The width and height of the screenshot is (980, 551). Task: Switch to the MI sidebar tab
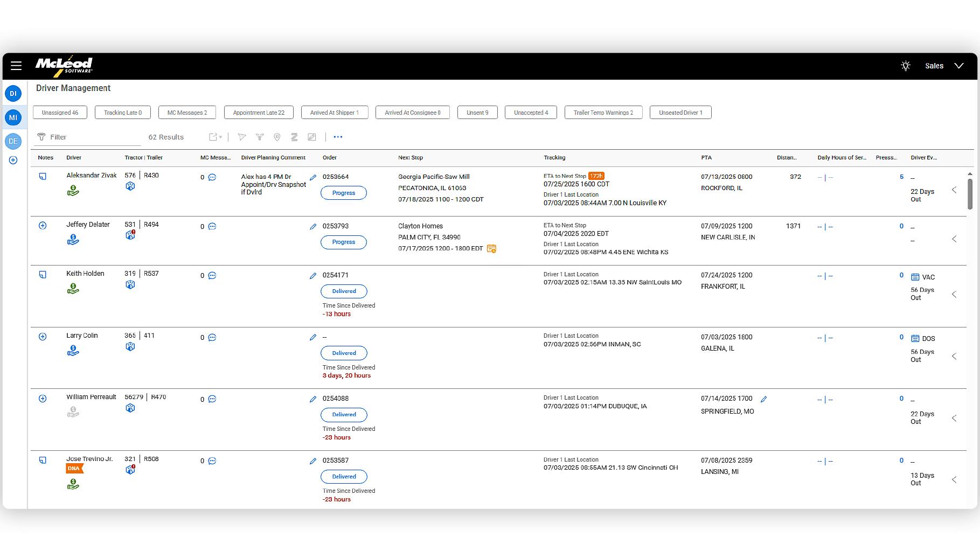pos(13,117)
